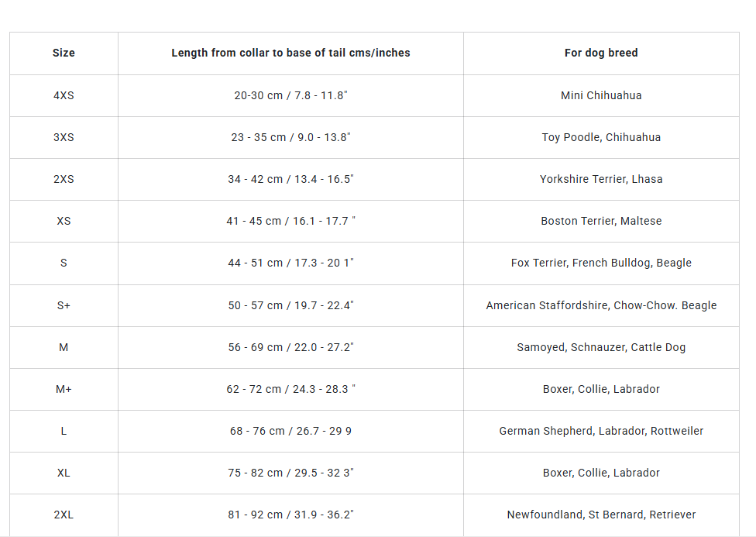Select the S+ size cell

click(64, 305)
